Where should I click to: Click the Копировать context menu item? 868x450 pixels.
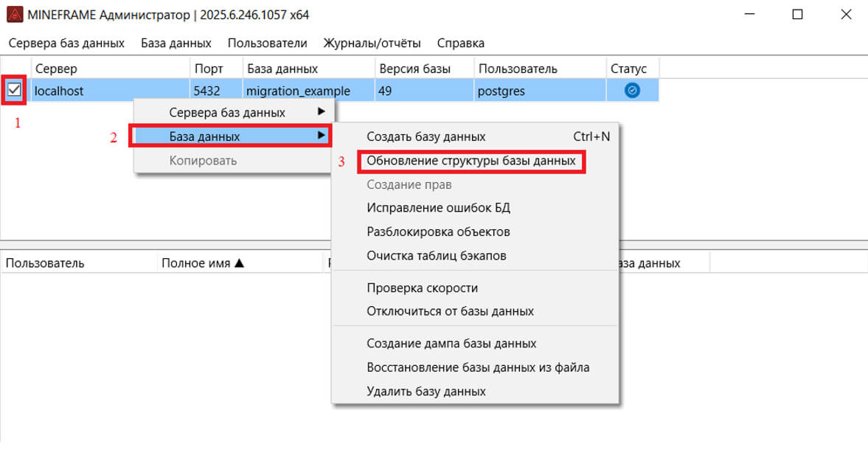232,161
